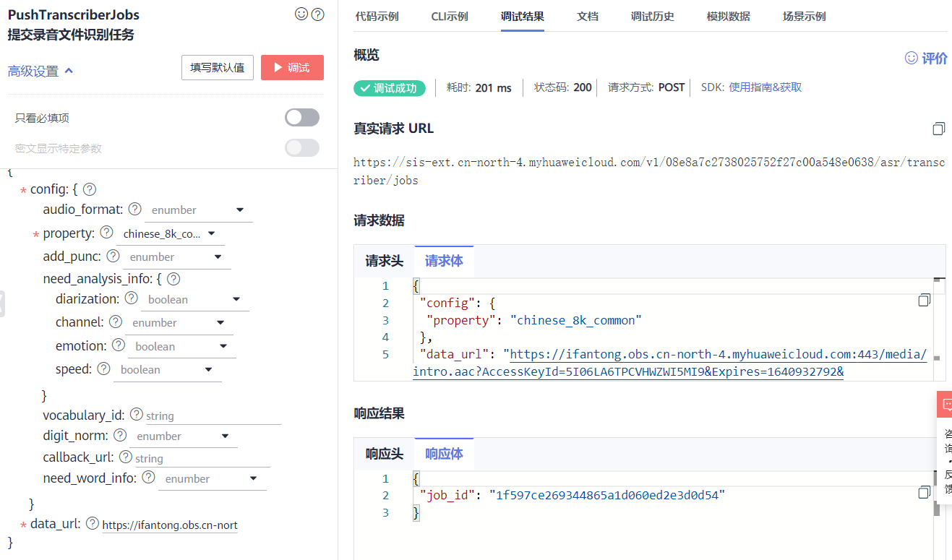Toggle the 密文显示特定参数 switch
The height and width of the screenshot is (560, 952).
tap(302, 148)
